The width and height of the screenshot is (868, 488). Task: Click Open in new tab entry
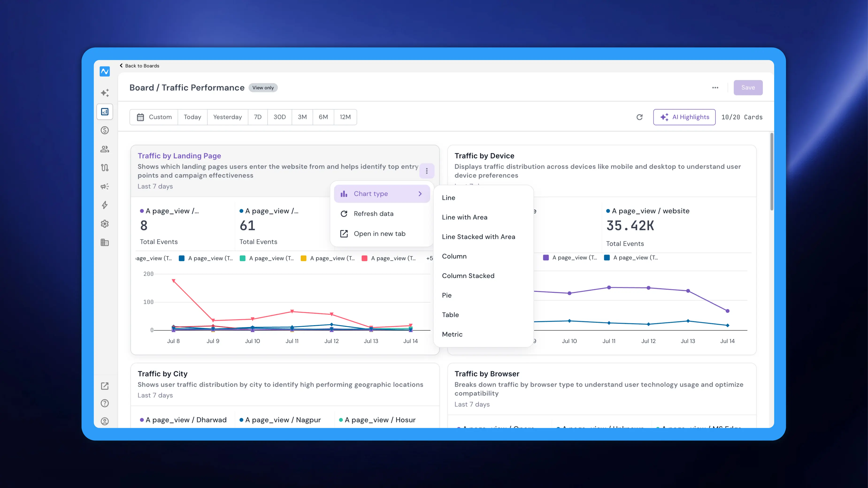(382, 234)
